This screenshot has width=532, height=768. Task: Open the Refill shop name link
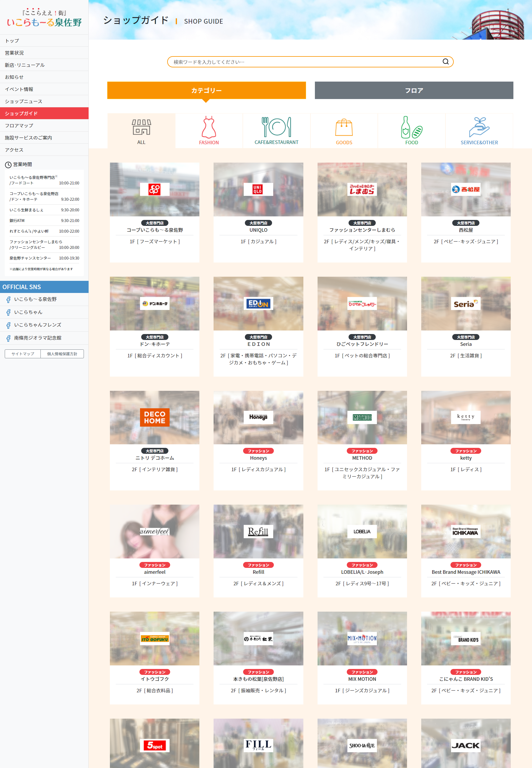258,572
